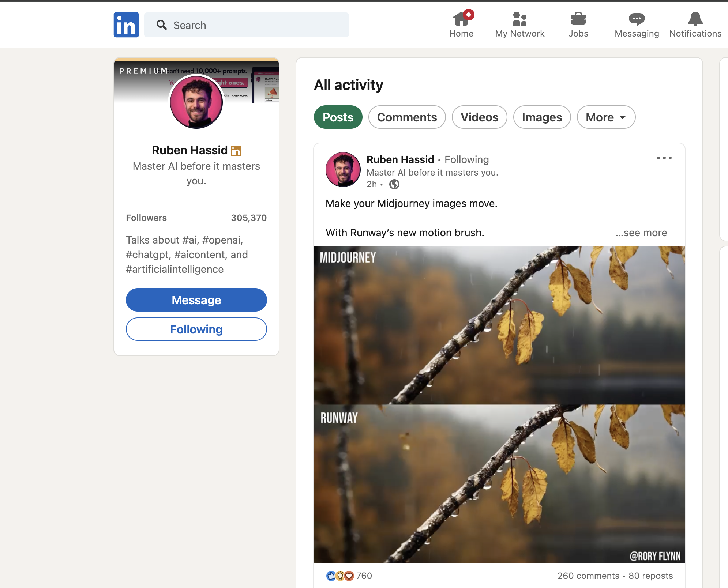The height and width of the screenshot is (588, 728).
Task: Click the gold Premium badge beside Ruben Hassid
Action: (235, 150)
